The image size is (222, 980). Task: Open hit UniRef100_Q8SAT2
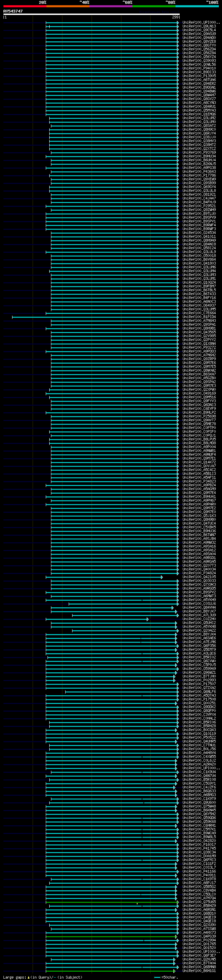click(x=199, y=125)
